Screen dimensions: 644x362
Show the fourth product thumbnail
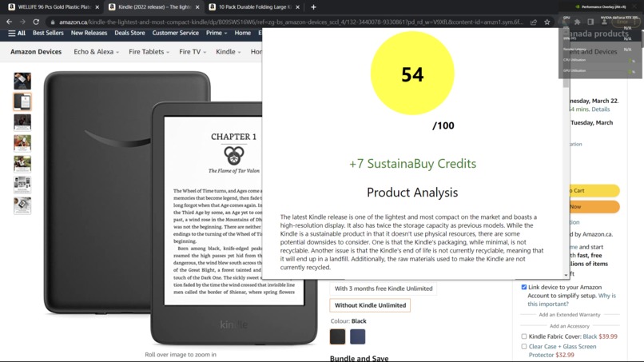(x=22, y=143)
